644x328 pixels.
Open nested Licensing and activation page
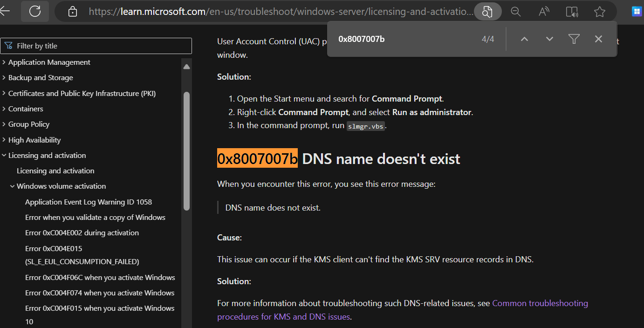click(55, 171)
